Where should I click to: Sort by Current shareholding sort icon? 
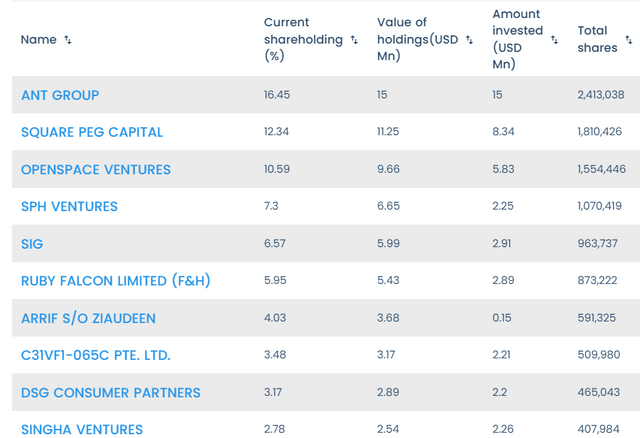point(352,40)
